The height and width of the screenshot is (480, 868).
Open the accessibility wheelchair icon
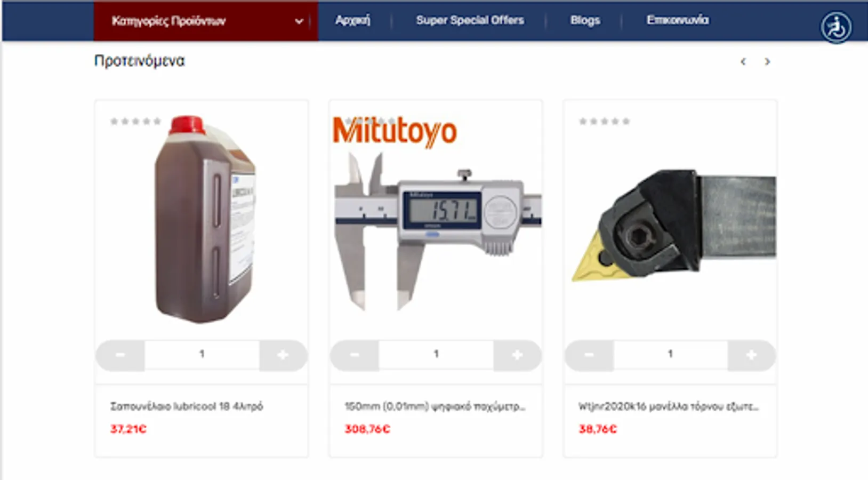click(835, 27)
